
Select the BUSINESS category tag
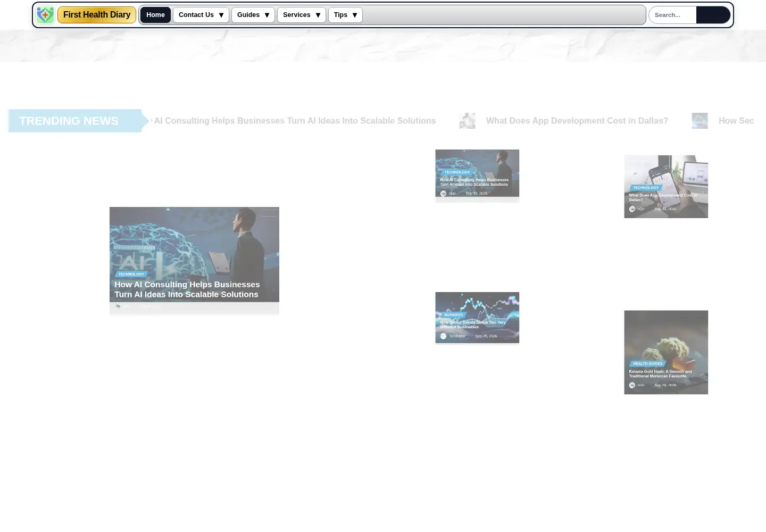[x=453, y=314]
